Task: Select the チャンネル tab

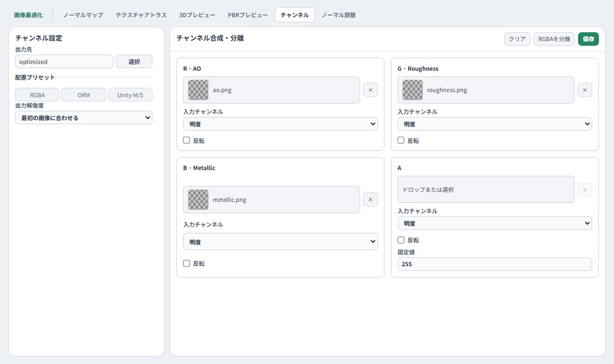Action: pos(294,15)
